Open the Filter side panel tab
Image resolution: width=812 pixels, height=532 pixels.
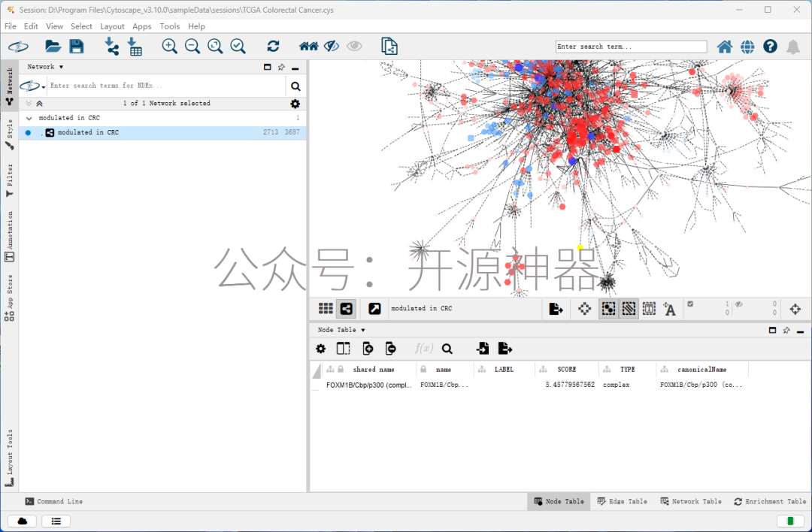[9, 180]
